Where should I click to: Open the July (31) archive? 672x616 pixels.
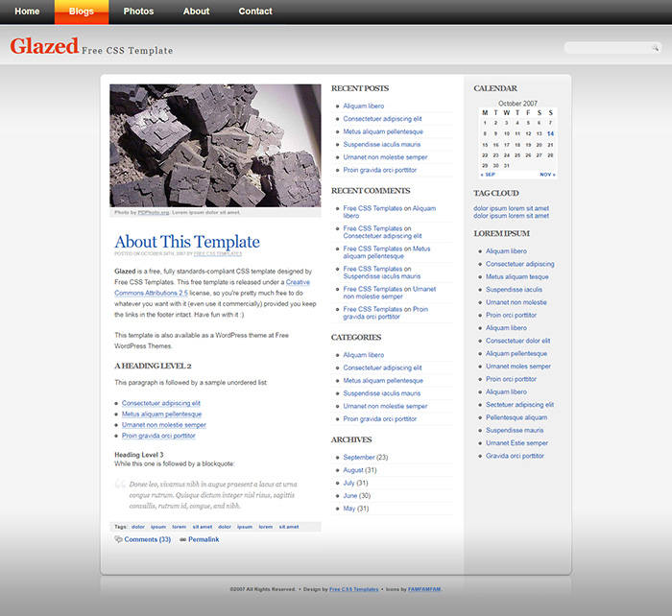(356, 483)
